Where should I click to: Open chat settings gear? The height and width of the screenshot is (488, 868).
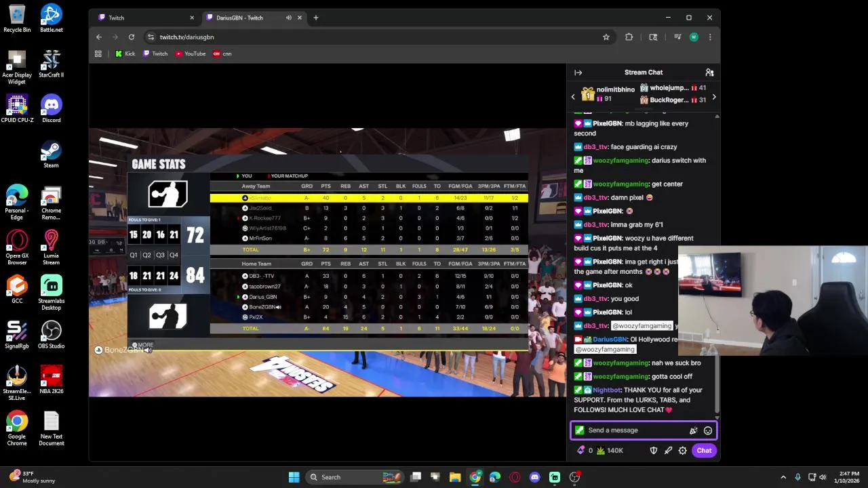683,451
